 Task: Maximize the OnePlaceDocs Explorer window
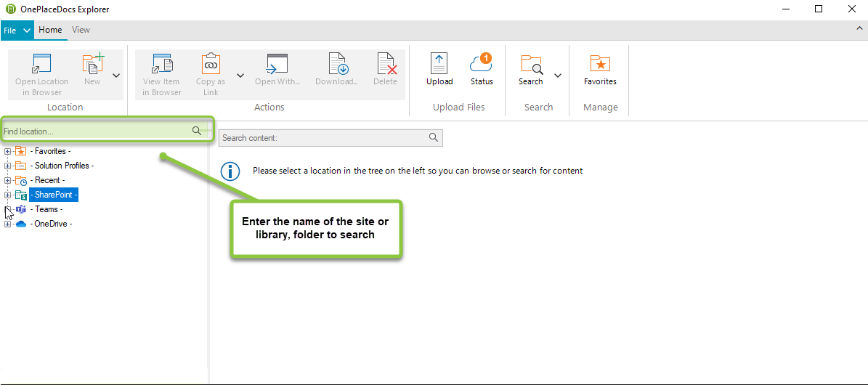pos(819,9)
